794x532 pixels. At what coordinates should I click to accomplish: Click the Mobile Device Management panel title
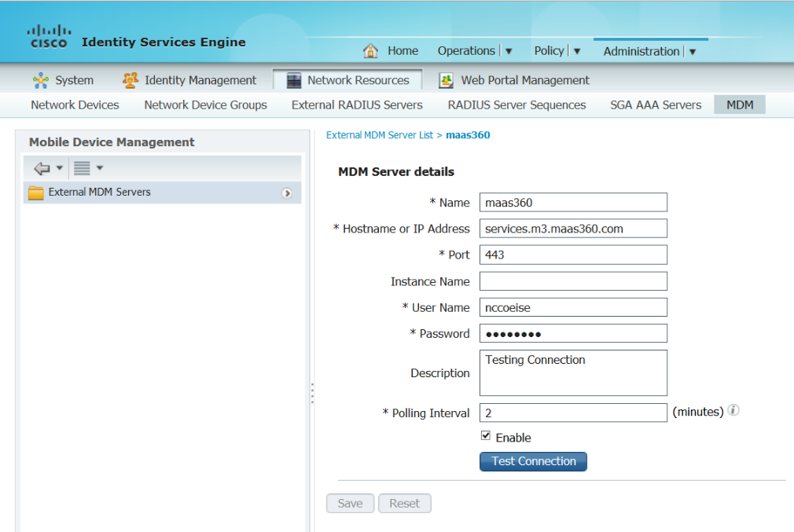(112, 142)
